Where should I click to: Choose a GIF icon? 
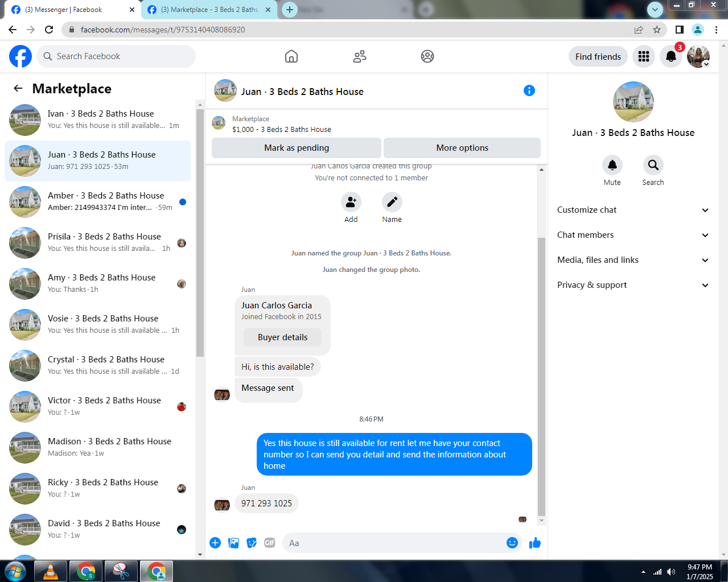click(x=270, y=543)
